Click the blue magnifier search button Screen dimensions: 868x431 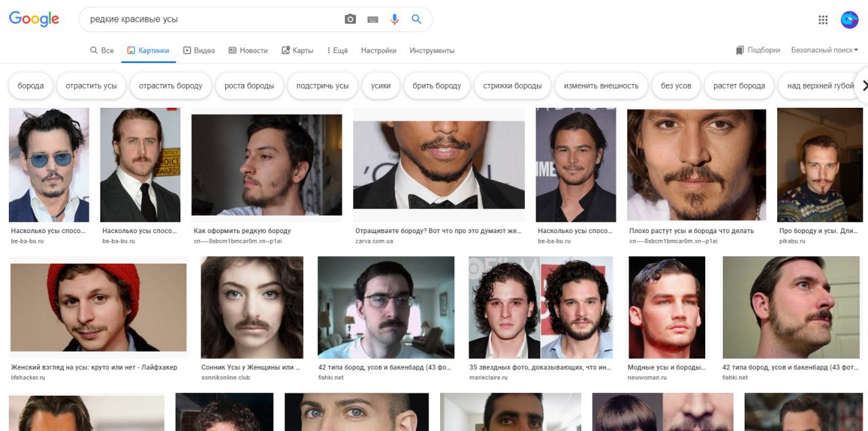[x=416, y=20]
